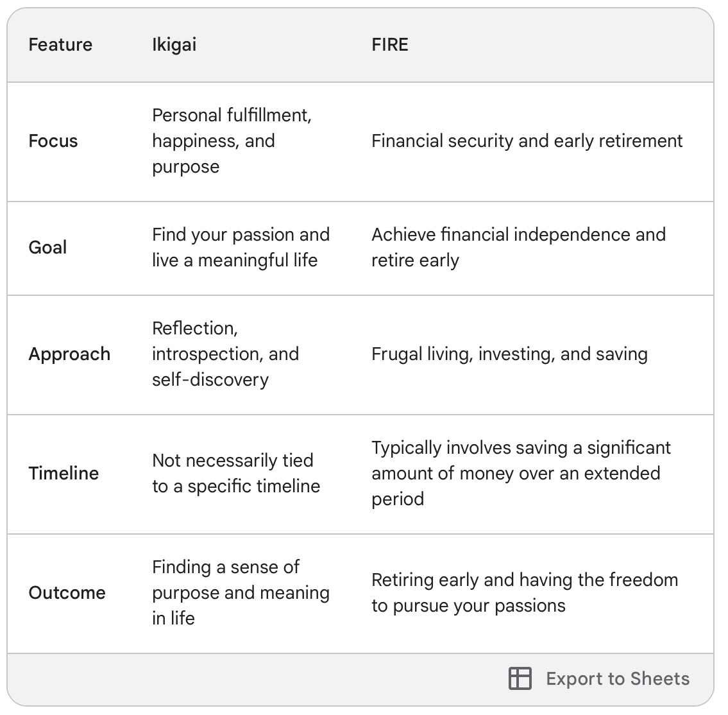
Task: Click the 'Typically involves saving' cell
Action: [520, 474]
